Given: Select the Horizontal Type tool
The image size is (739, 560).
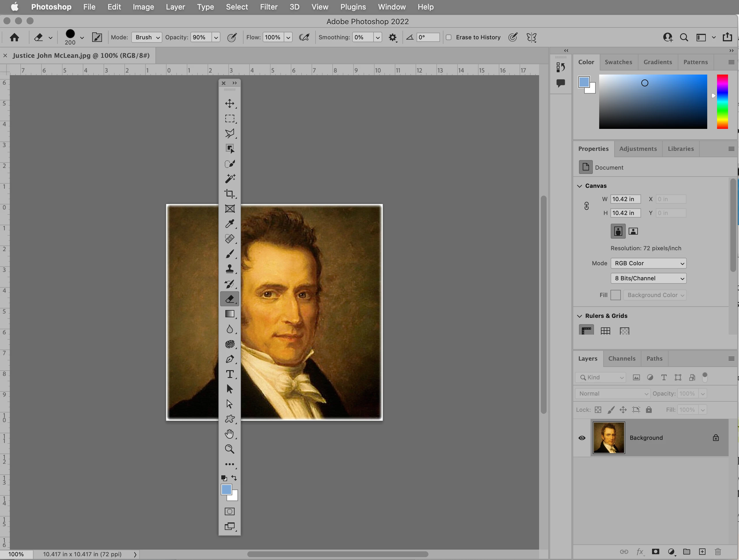Looking at the screenshot, I should pos(229,374).
